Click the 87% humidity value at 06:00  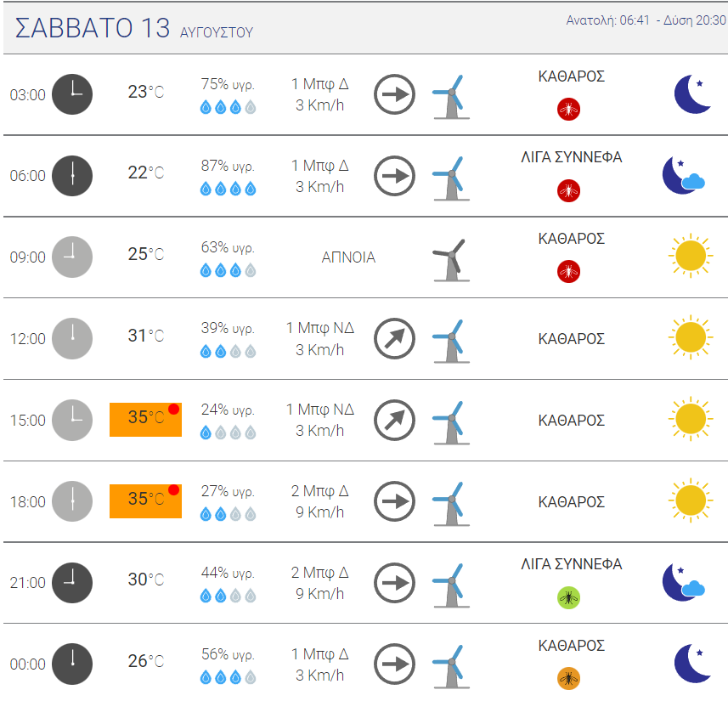point(228,166)
